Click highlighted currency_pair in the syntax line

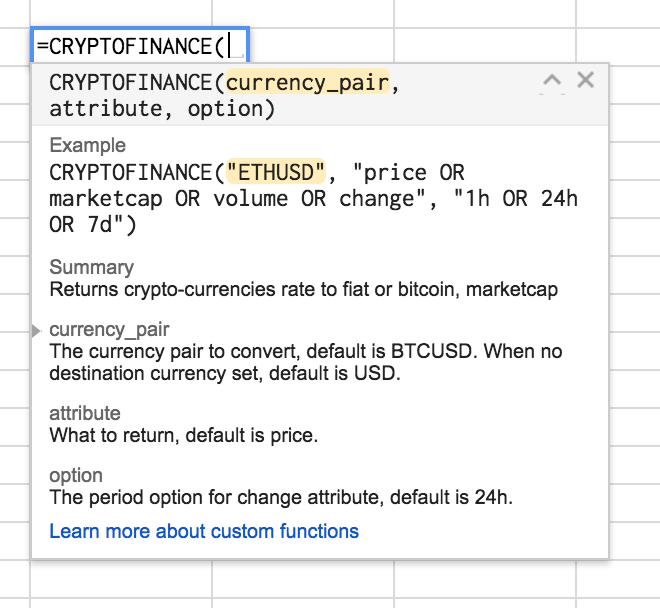pos(307,83)
